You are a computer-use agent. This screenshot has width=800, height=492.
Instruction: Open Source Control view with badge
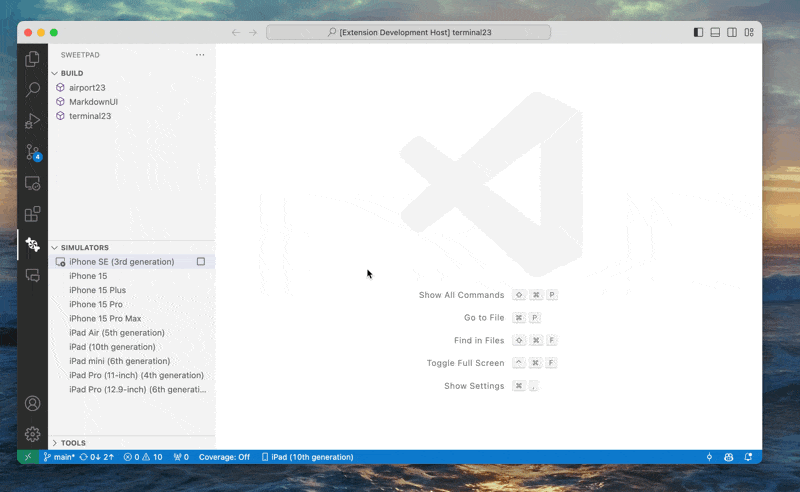click(33, 153)
